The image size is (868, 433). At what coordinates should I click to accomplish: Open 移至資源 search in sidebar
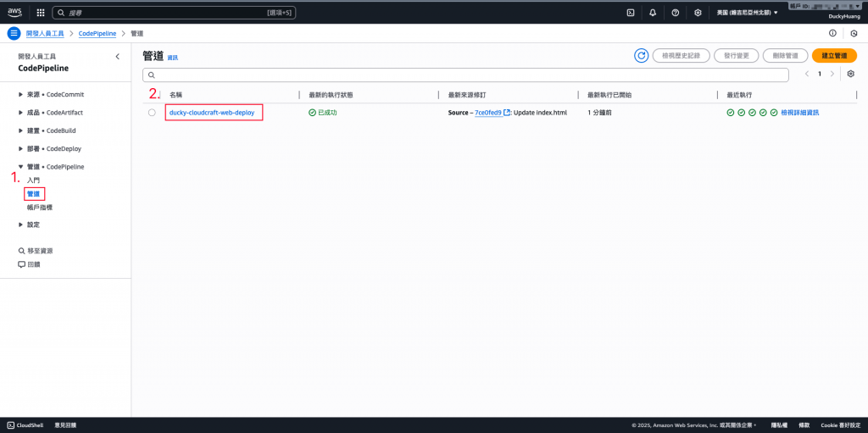(x=36, y=251)
